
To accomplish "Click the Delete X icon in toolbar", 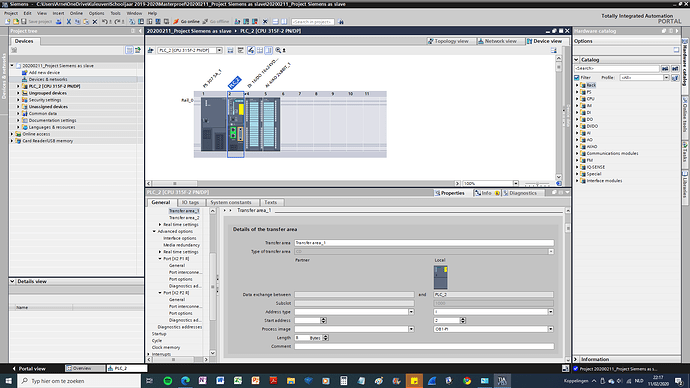I will (x=95, y=22).
